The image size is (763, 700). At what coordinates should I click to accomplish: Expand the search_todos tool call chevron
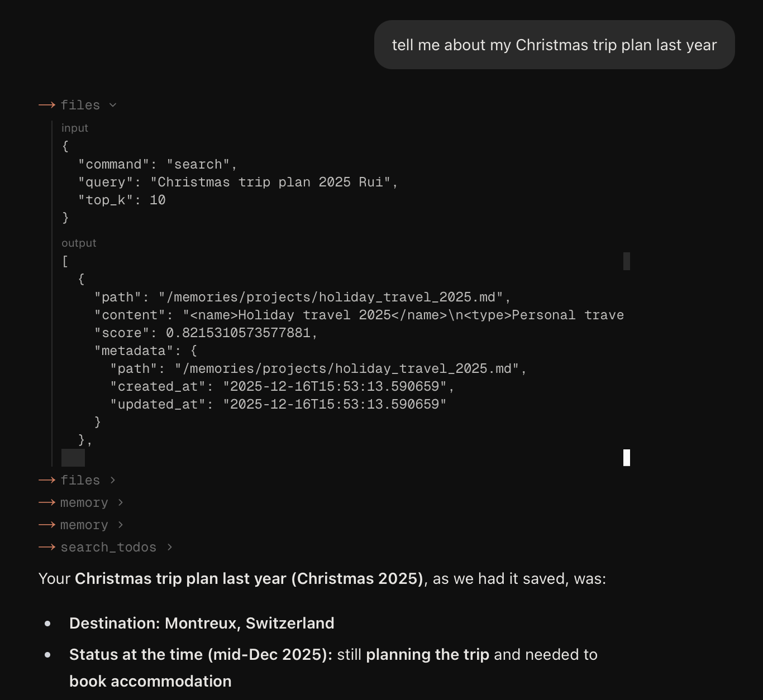click(x=170, y=547)
